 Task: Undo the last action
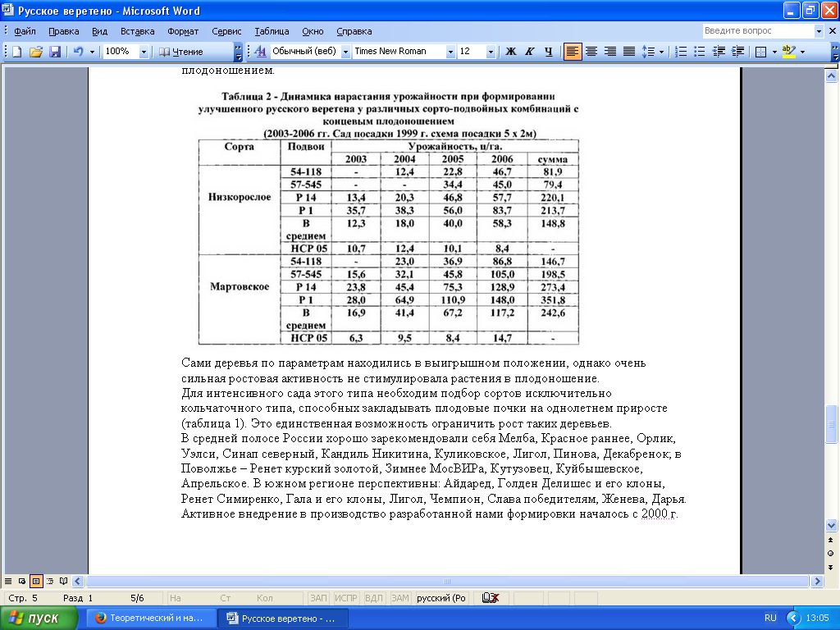coord(78,52)
